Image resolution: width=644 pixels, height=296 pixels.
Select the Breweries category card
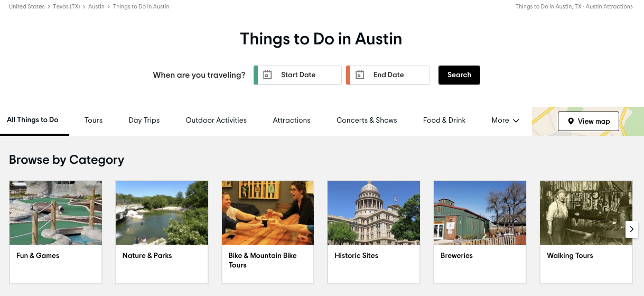480,233
